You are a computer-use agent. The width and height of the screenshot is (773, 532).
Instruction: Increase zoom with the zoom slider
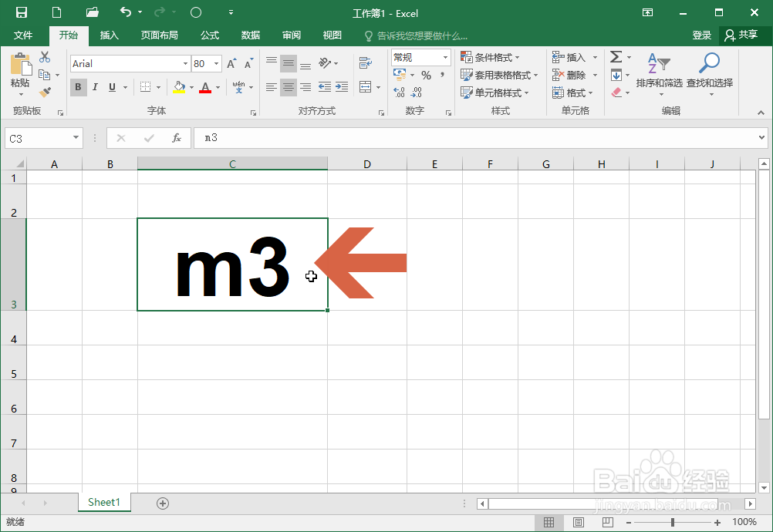click(717, 522)
